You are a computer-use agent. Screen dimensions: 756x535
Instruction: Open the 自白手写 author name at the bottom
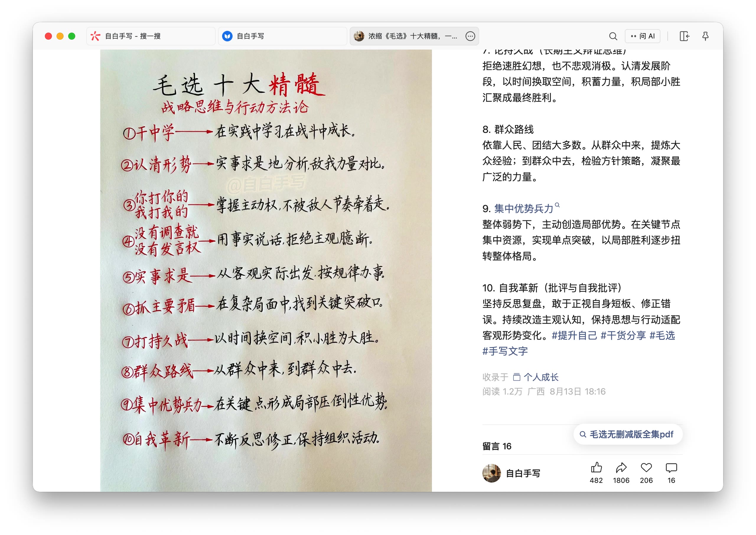click(x=523, y=473)
